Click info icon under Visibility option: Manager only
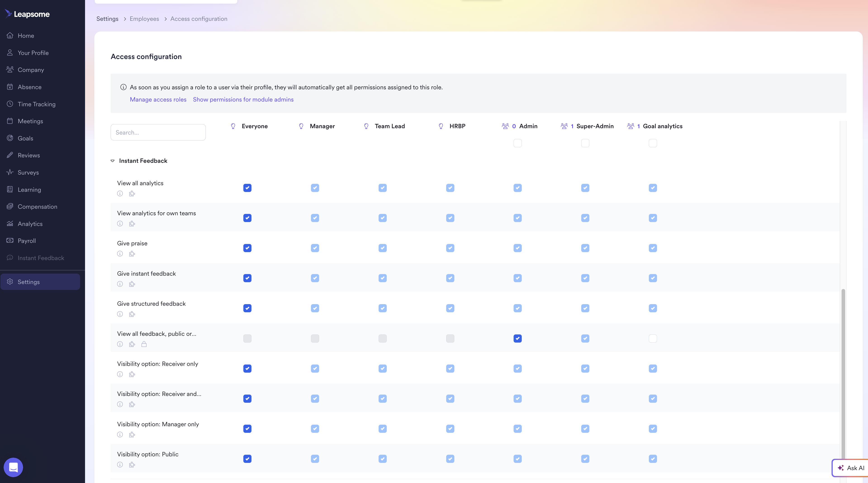The width and height of the screenshot is (868, 483). click(x=120, y=435)
